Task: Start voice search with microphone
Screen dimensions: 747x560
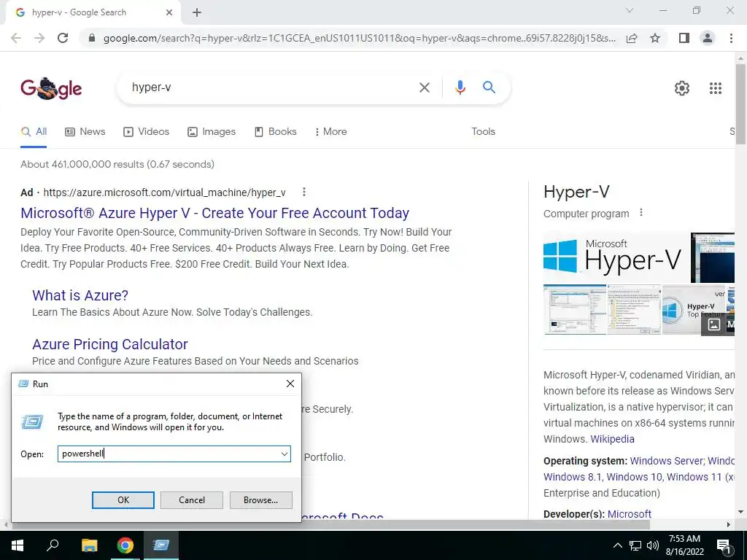Action: coord(460,87)
